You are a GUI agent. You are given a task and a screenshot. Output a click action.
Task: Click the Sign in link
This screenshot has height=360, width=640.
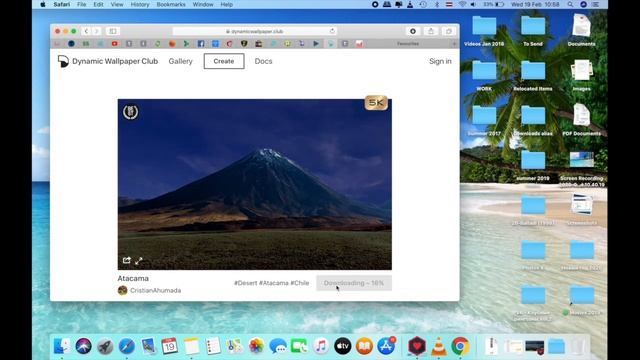440,61
